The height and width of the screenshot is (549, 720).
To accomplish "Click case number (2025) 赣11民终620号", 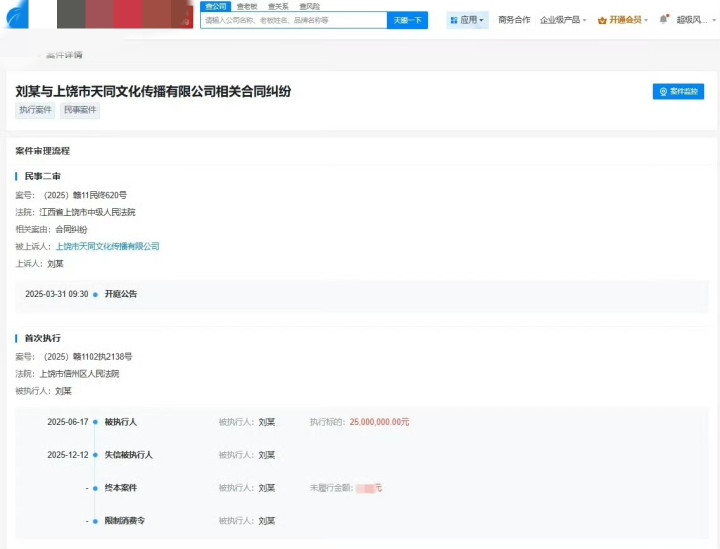I will click(85, 195).
